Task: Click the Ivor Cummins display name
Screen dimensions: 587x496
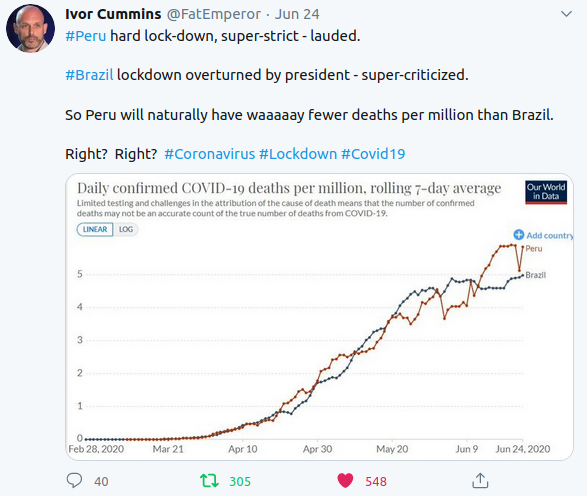Action: pos(113,14)
